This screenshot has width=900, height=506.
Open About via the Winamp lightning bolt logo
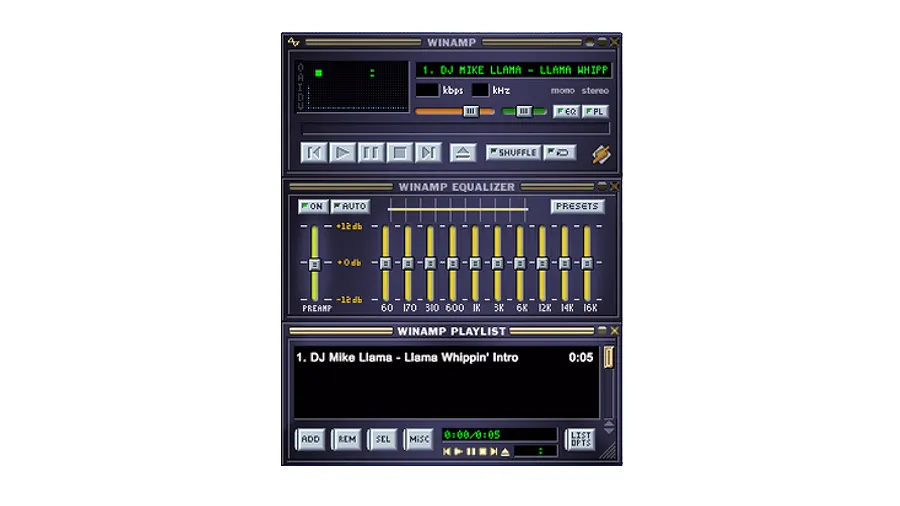(601, 154)
